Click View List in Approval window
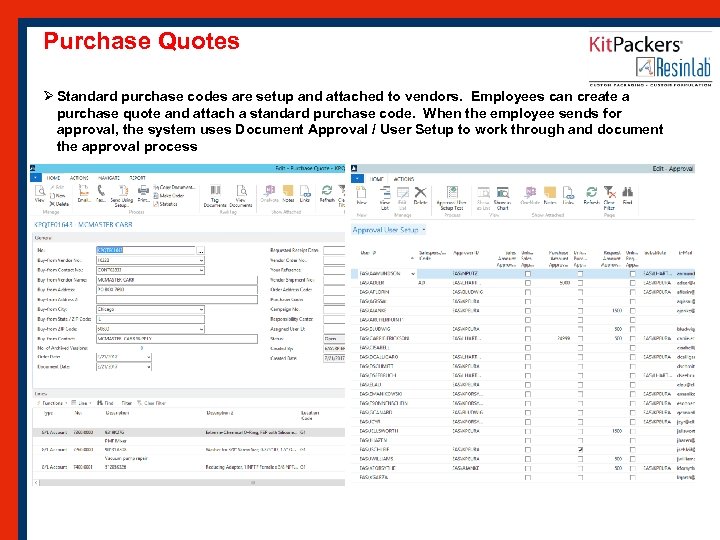The image size is (720, 540). (x=385, y=197)
